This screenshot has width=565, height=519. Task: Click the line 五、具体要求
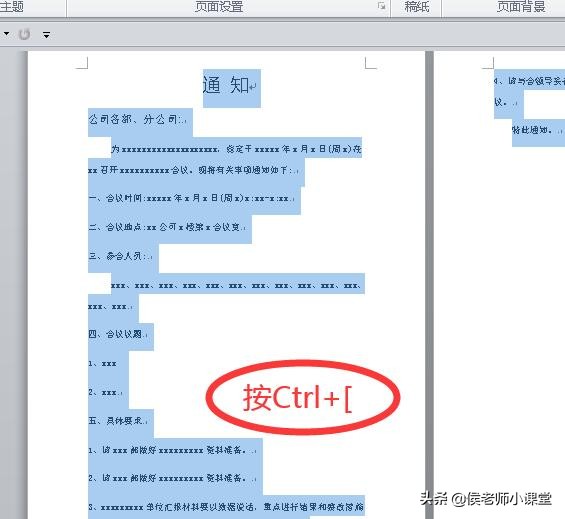pyautogui.click(x=118, y=421)
